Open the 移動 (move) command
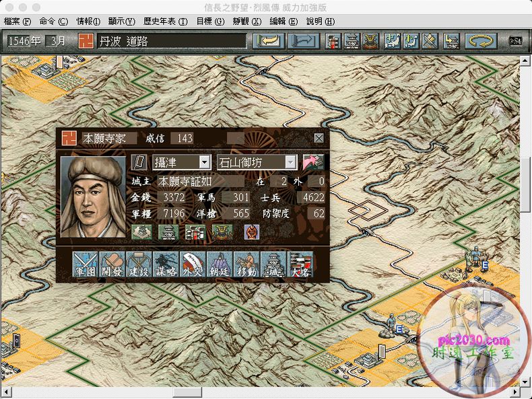Image resolution: width=532 pixels, height=399 pixels. point(246,264)
